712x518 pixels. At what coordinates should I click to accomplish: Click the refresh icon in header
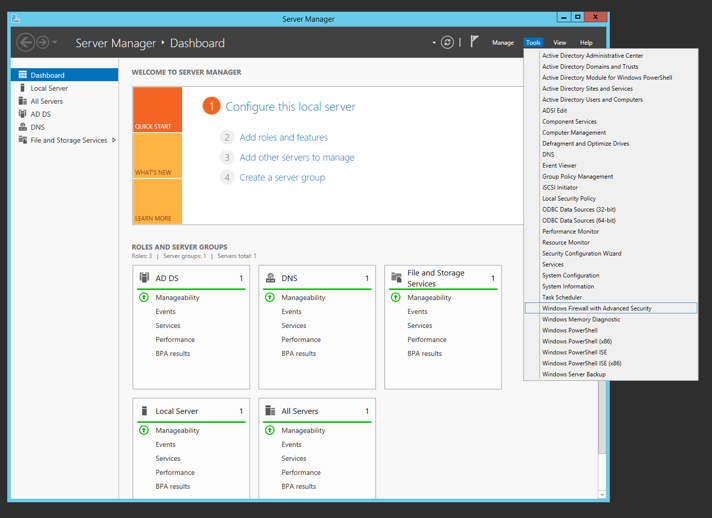click(x=447, y=43)
